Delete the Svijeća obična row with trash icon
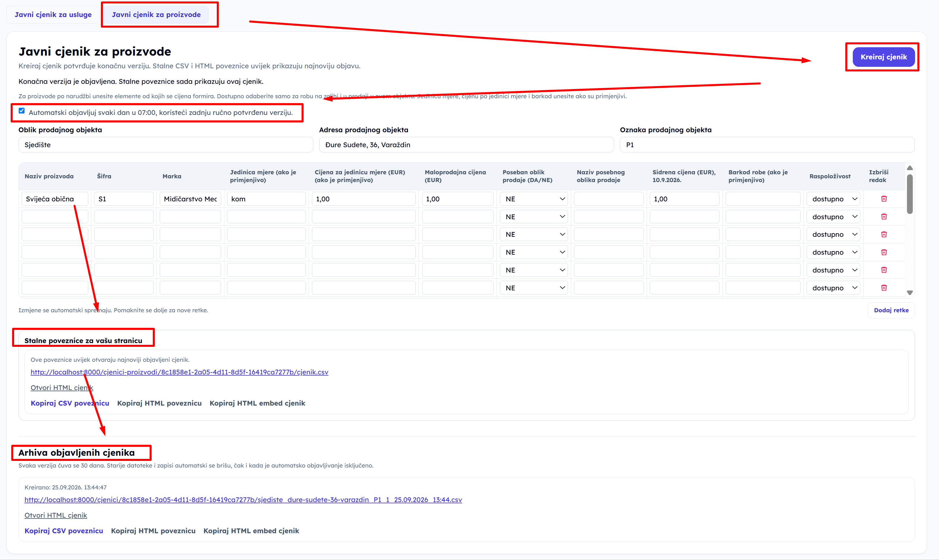This screenshot has height=560, width=939. click(x=884, y=198)
